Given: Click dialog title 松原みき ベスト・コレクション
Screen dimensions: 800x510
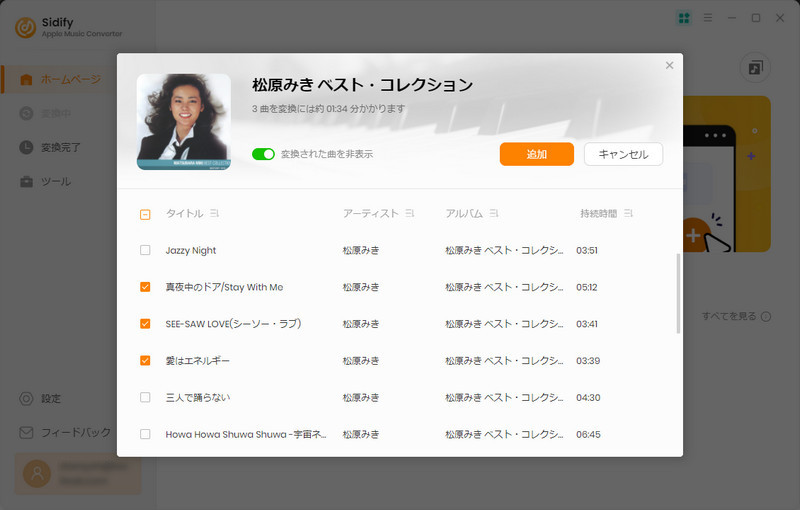Looking at the screenshot, I should click(x=362, y=85).
